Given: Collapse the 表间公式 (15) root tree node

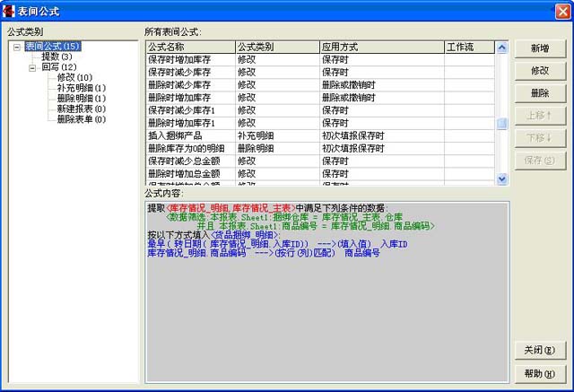Looking at the screenshot, I should pos(17,46).
